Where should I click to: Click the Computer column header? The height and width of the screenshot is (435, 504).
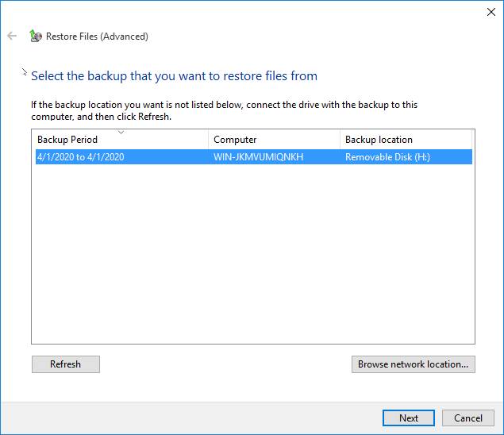tap(274, 140)
